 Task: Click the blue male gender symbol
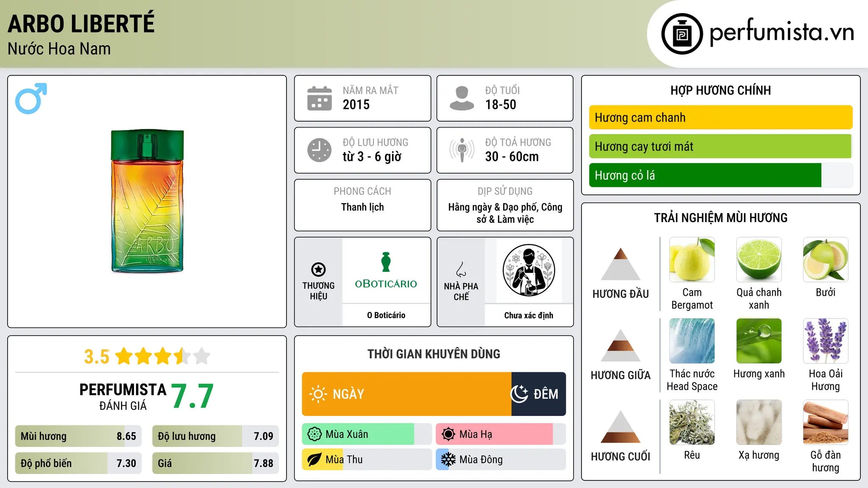click(31, 98)
